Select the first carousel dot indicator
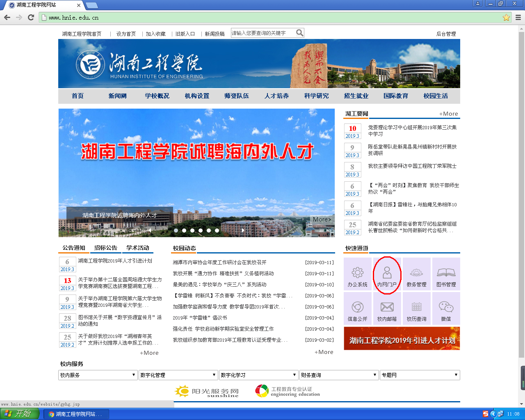Viewport: 525px width, 420px height. 176,231
